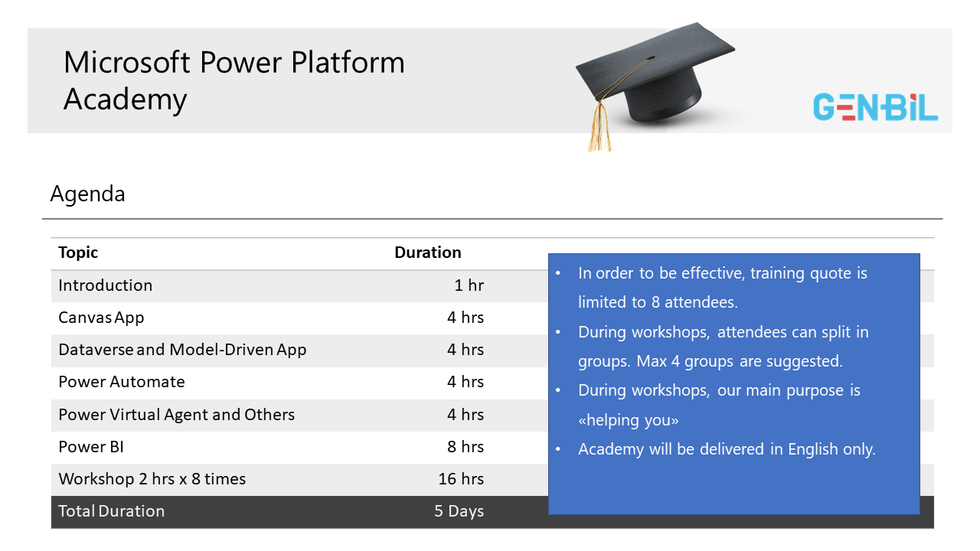Click the 'Introduction' table cell
The image size is (980, 551).
click(x=106, y=285)
